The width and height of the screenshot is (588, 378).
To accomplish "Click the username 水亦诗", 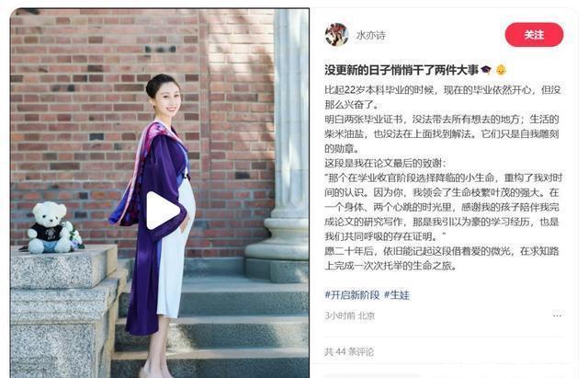I will point(371,35).
